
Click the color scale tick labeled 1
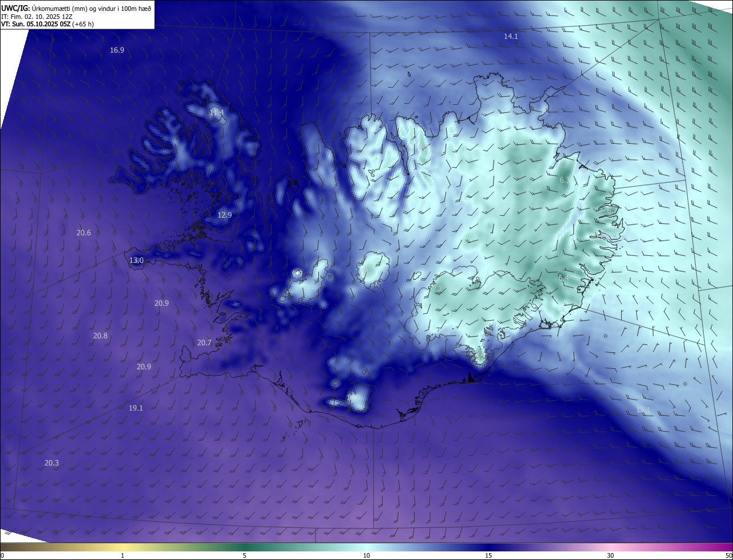(x=123, y=555)
